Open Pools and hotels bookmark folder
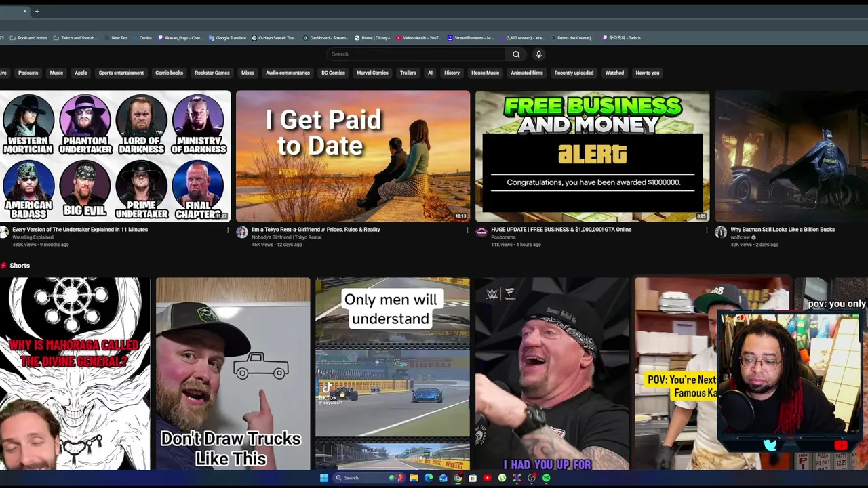This screenshot has width=868, height=488. click(x=29, y=38)
